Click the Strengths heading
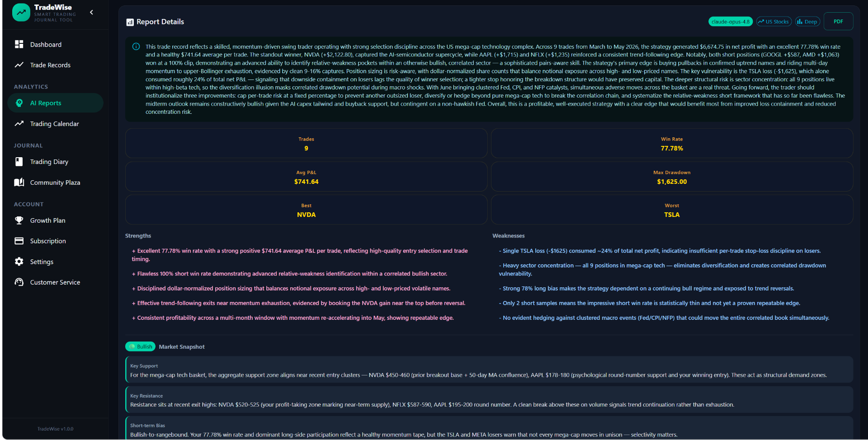868x440 pixels. (138, 236)
